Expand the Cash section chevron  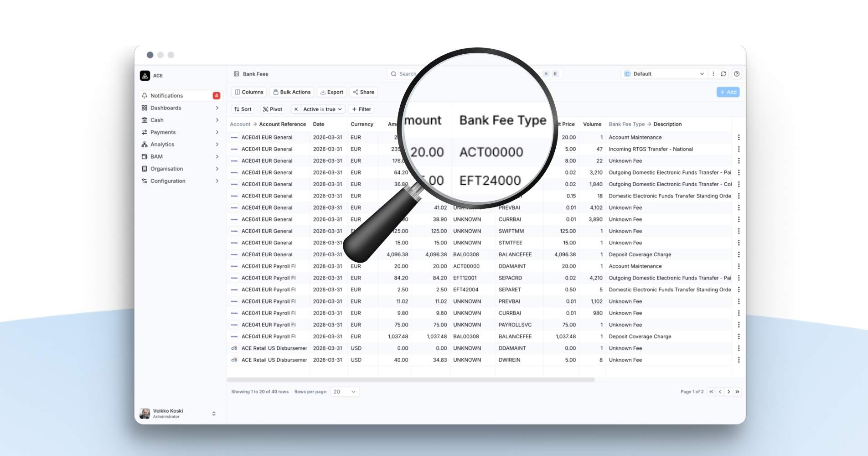217,120
